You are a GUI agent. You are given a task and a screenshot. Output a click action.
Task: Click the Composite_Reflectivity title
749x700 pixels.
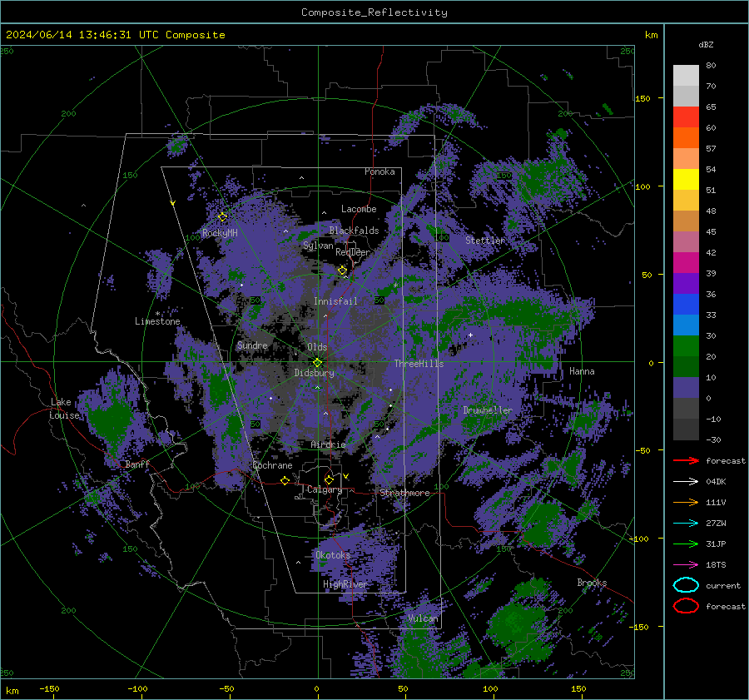pos(374,12)
